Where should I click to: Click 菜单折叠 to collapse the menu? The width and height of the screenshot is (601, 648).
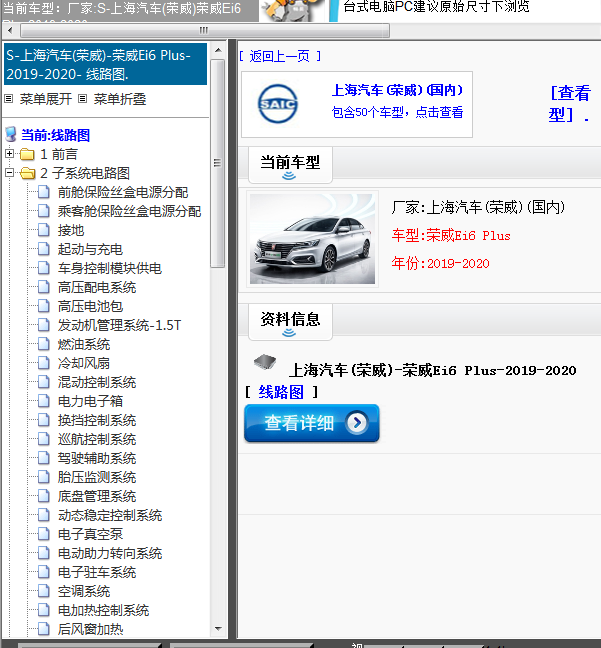coord(120,99)
